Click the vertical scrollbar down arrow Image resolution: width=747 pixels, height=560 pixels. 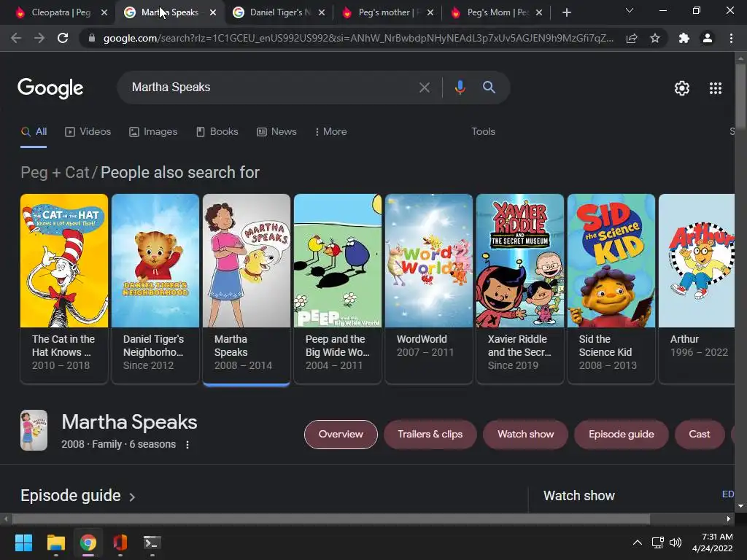[740, 506]
